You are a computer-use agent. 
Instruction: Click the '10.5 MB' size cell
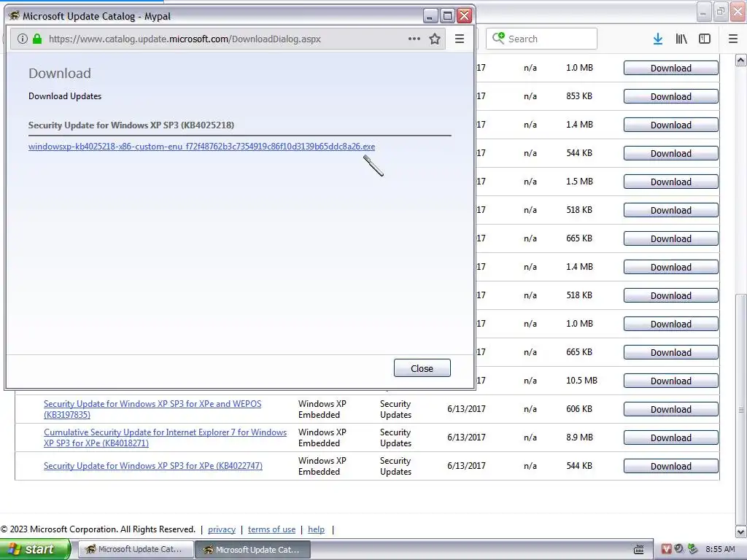(x=581, y=381)
